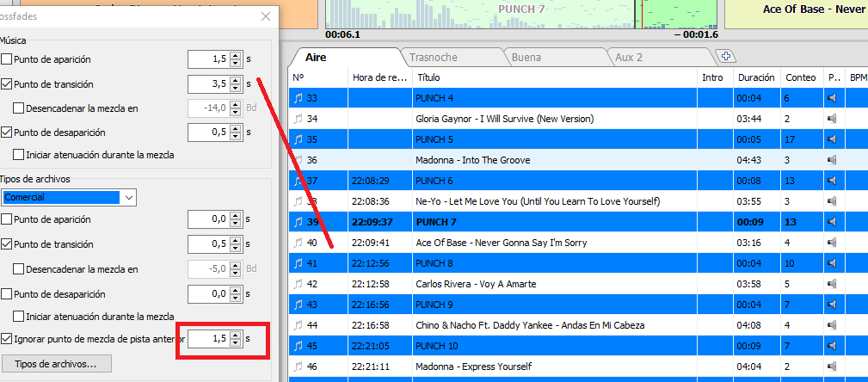Click speaker icon in PUNCH 7 row
The width and height of the screenshot is (868, 382).
(x=831, y=222)
